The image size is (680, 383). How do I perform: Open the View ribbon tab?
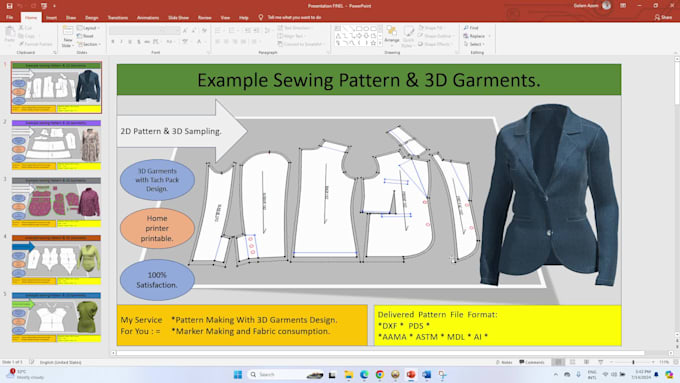[x=225, y=18]
